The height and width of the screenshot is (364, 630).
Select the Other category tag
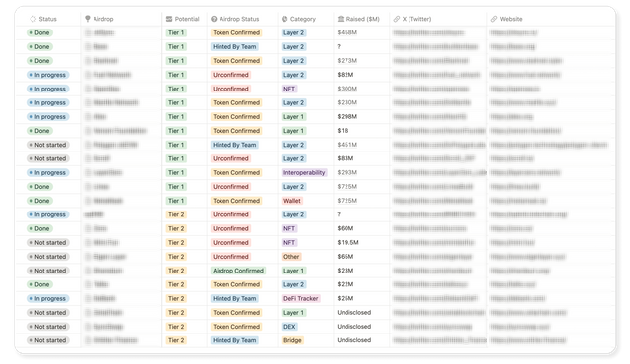(x=291, y=257)
